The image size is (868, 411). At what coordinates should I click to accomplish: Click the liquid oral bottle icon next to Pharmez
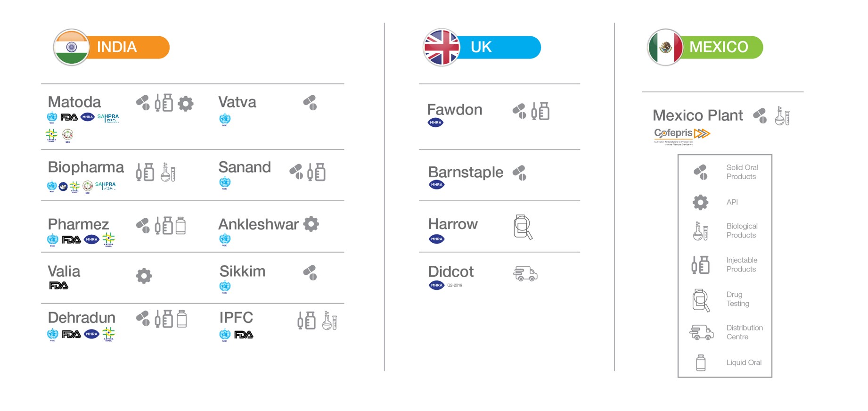click(180, 225)
